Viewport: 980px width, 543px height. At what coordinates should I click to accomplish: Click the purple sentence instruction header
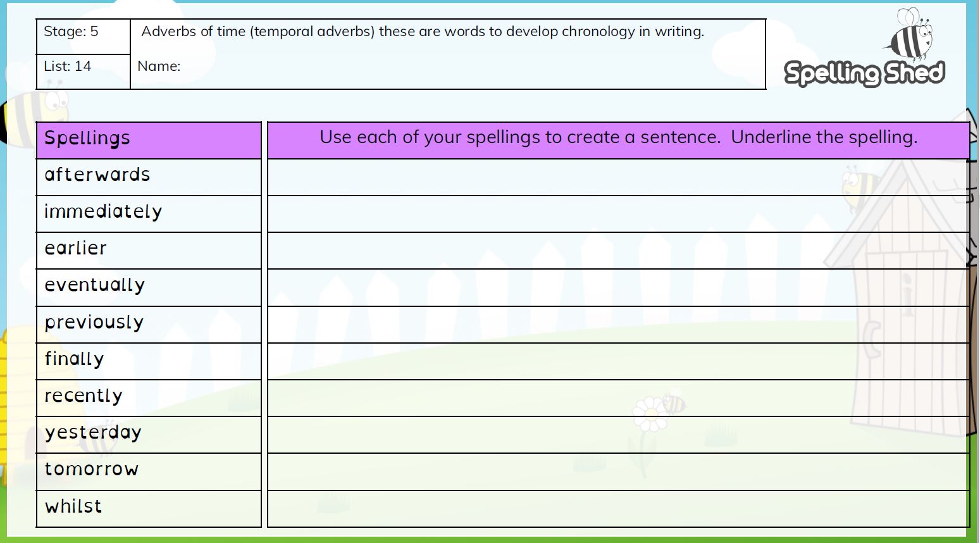(617, 138)
